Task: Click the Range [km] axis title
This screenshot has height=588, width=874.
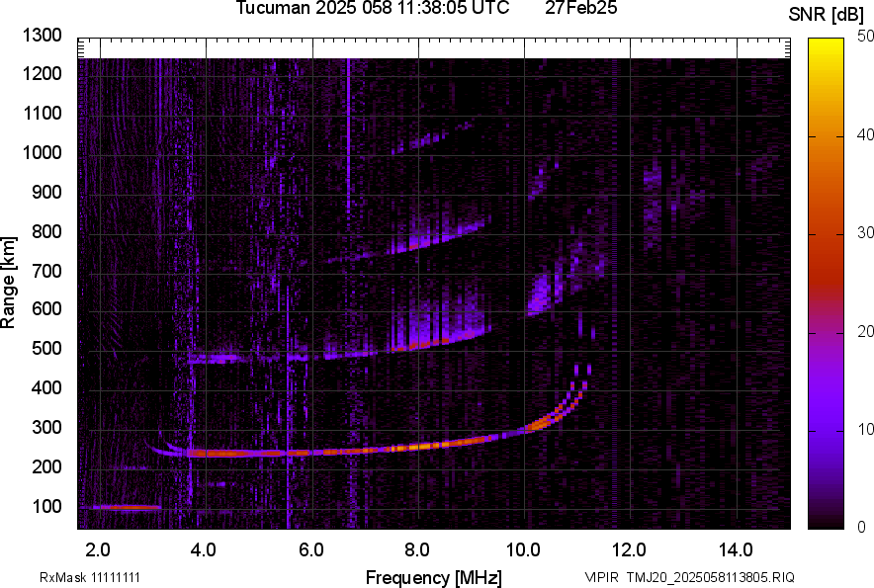Action: coord(10,283)
